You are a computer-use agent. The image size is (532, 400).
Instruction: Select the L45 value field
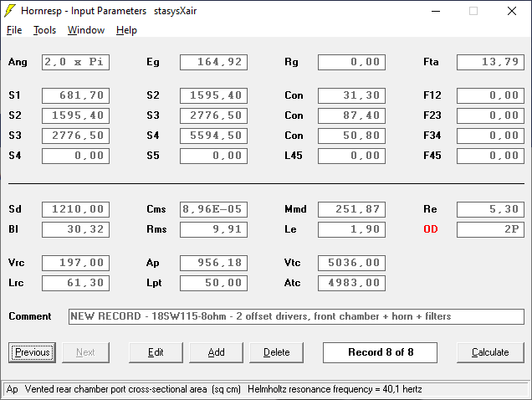[x=351, y=156]
